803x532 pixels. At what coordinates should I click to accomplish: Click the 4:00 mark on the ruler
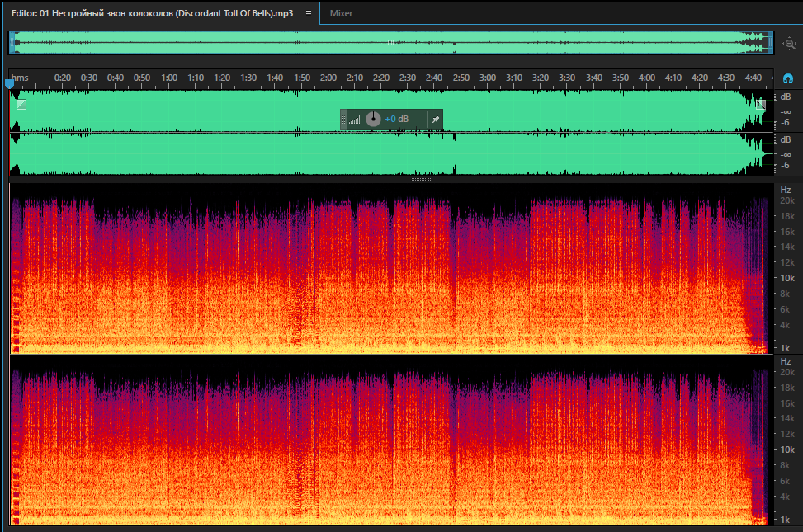(647, 78)
